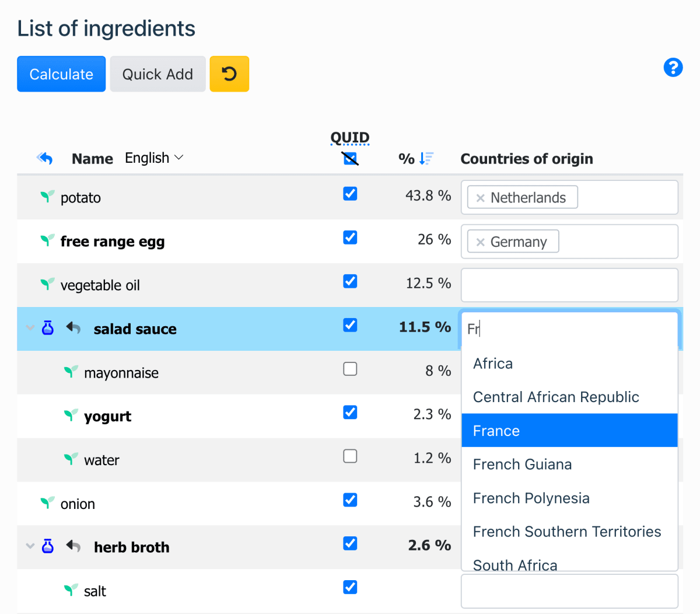
Task: Click the undo arrow next to herb broth
Action: pos(72,546)
